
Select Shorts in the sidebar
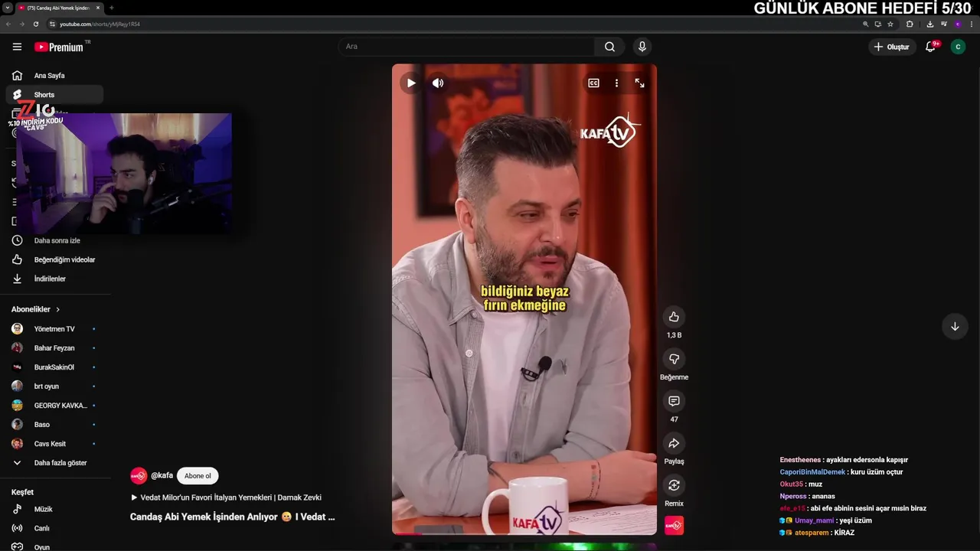pyautogui.click(x=54, y=95)
